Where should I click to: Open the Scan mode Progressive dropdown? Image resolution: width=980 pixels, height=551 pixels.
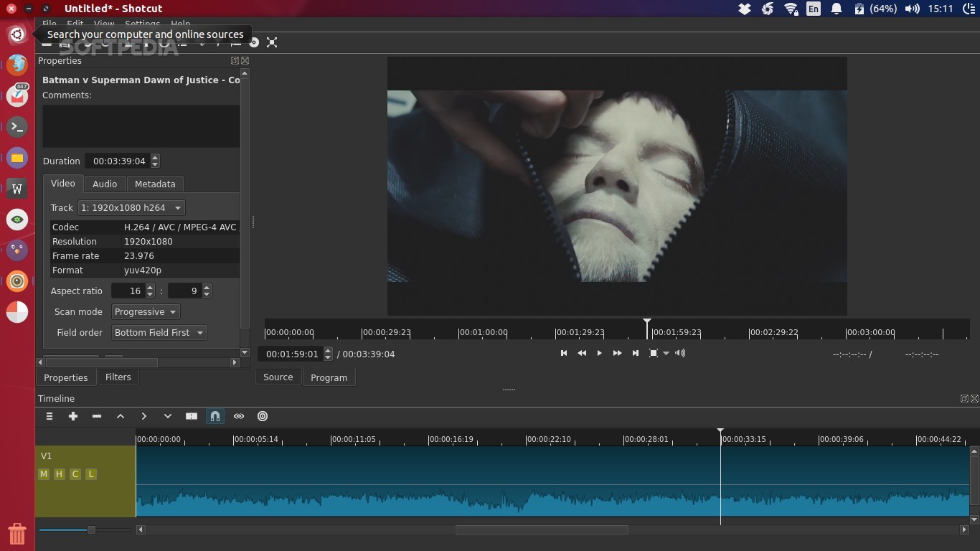click(x=146, y=312)
